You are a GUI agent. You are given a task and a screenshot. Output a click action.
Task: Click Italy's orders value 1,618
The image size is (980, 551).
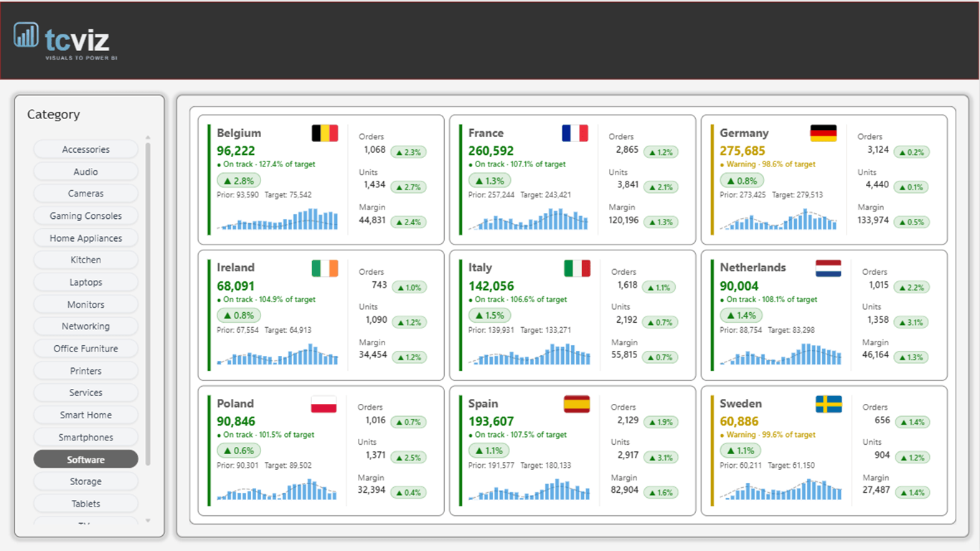(628, 285)
